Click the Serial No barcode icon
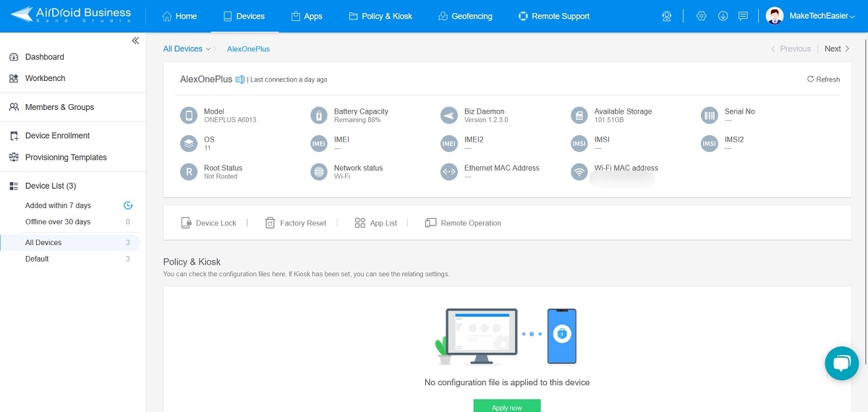This screenshot has height=412, width=868. point(710,115)
